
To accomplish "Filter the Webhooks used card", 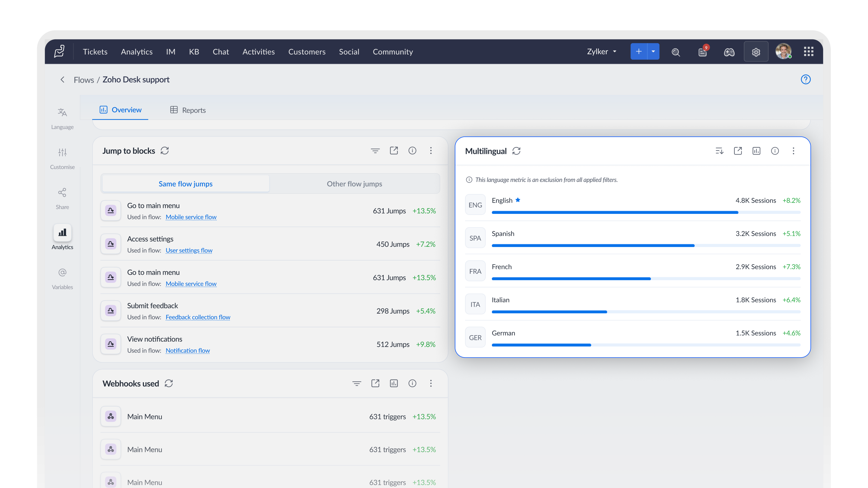I will [x=357, y=383].
